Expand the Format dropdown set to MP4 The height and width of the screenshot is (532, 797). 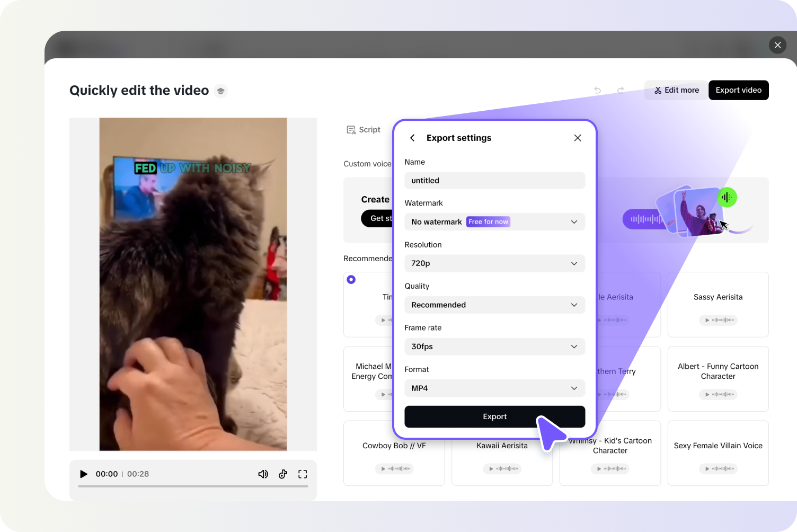click(494, 388)
